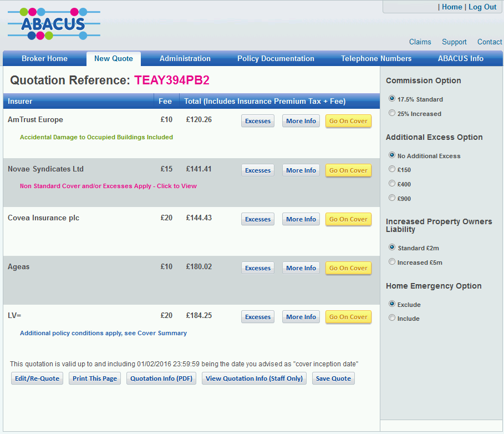Click the Ageas total £180.02
Viewport: 504px width, 434px height.
pyautogui.click(x=199, y=267)
